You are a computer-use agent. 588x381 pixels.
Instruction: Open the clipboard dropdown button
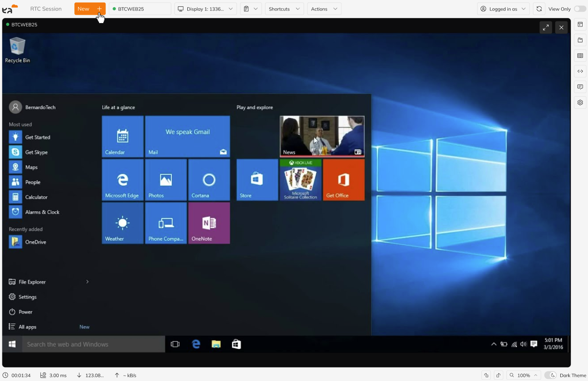coord(251,9)
